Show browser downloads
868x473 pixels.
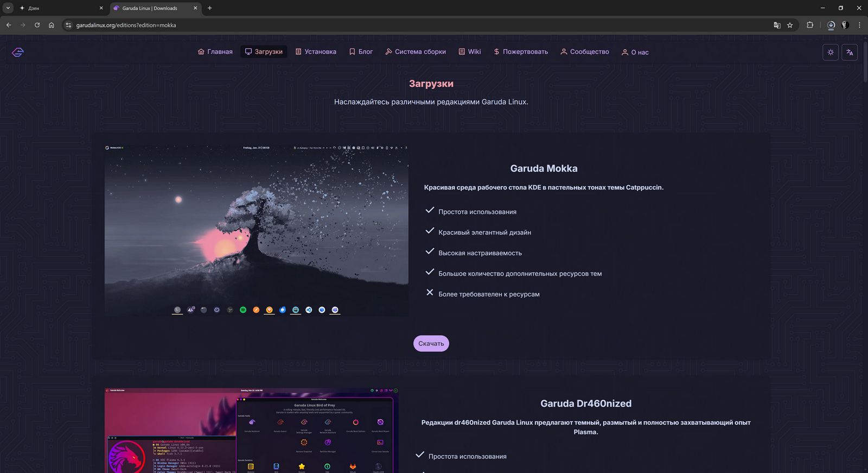[x=831, y=25]
